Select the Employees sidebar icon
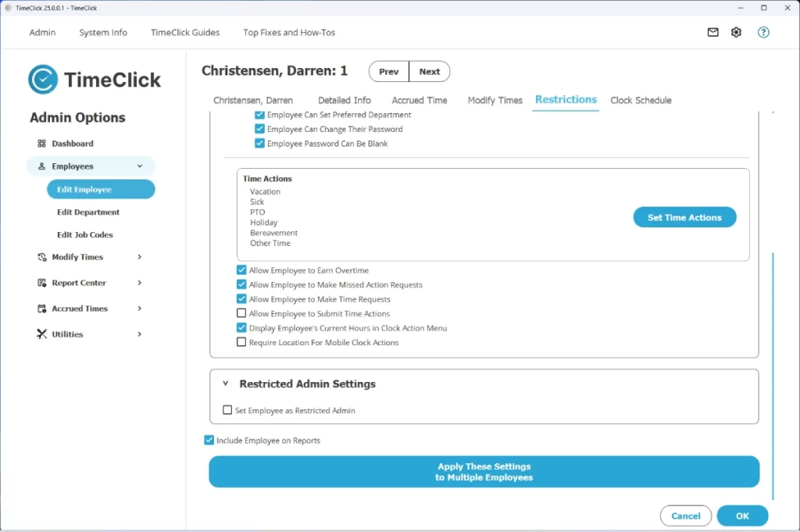 pos(43,166)
